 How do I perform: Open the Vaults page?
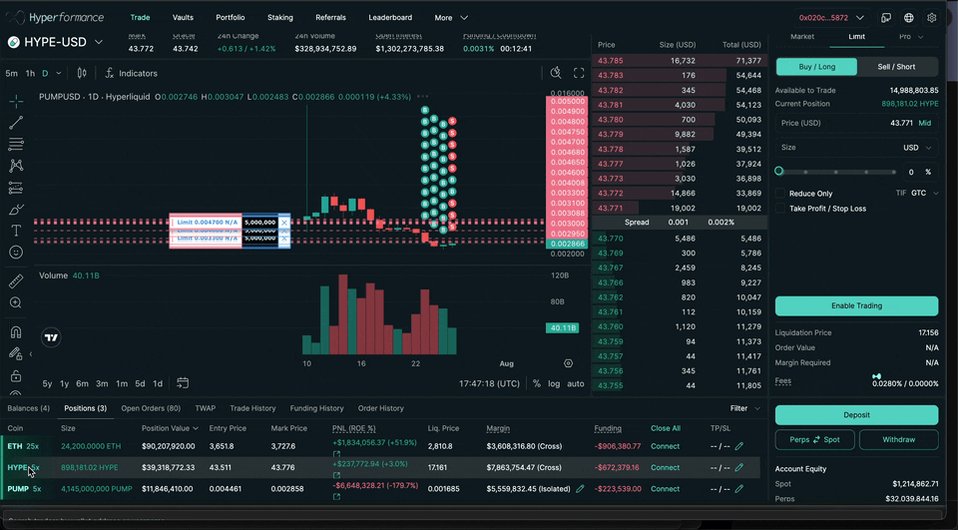point(183,18)
